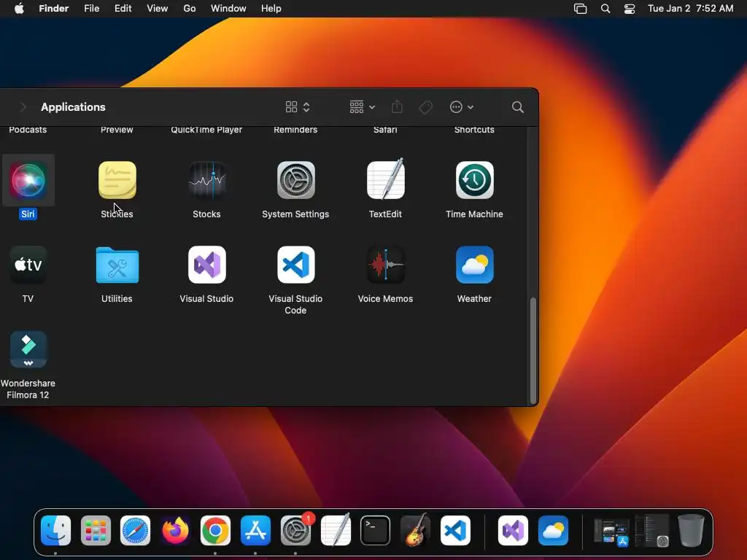Open TextEdit from the Dock

(336, 529)
